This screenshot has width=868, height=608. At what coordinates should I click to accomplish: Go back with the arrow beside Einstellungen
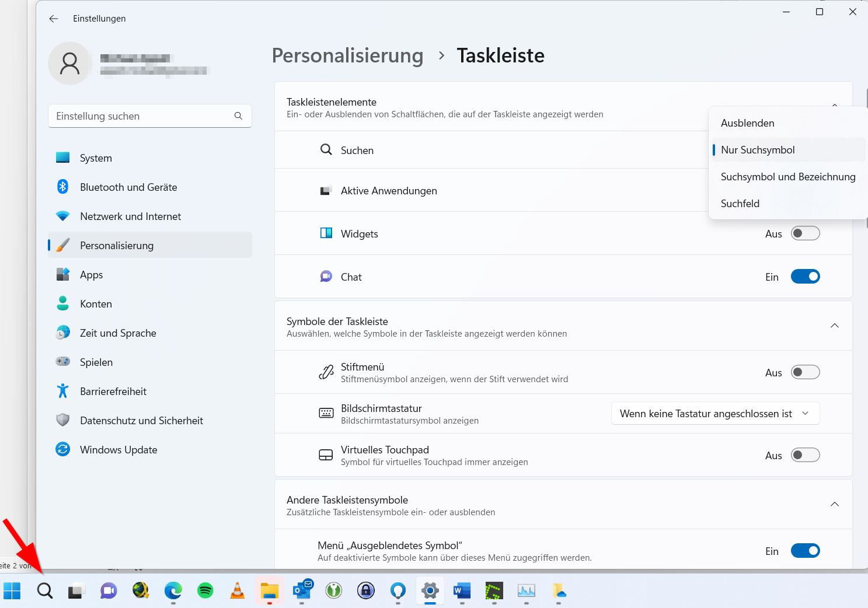pos(54,19)
